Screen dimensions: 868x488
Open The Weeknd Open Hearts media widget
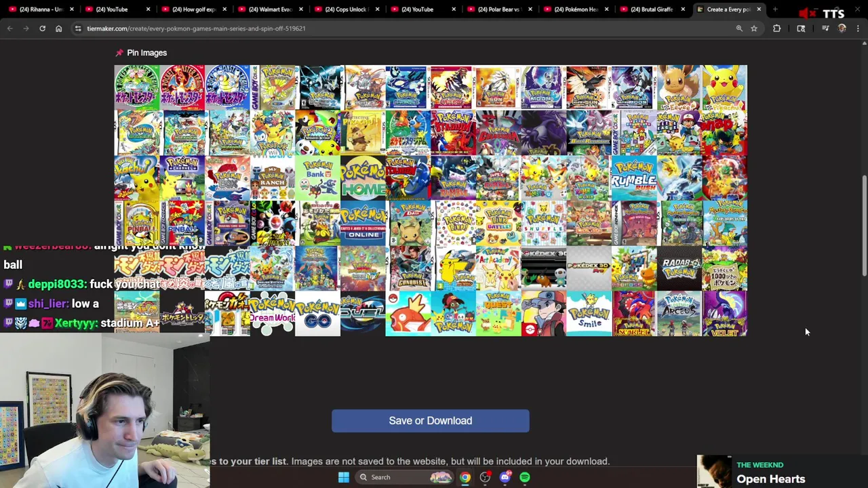782,472
